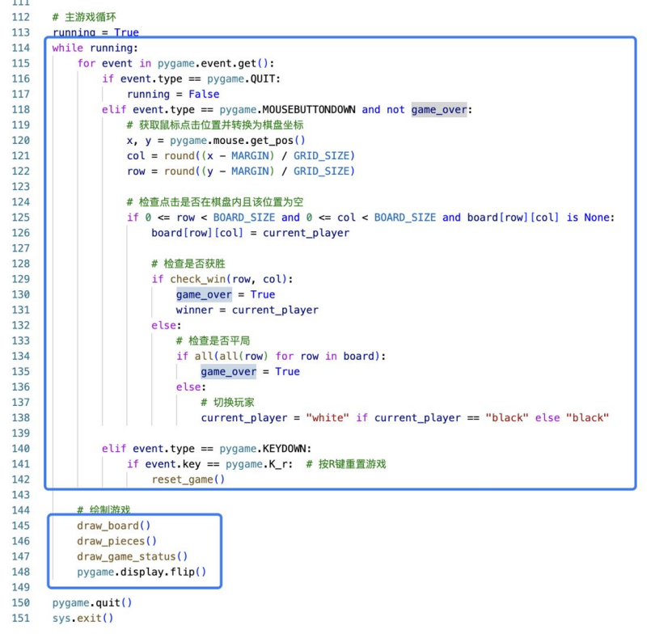672x638 pixels.
Task: Click the "reset_game()" call on line 142
Action: [188, 480]
